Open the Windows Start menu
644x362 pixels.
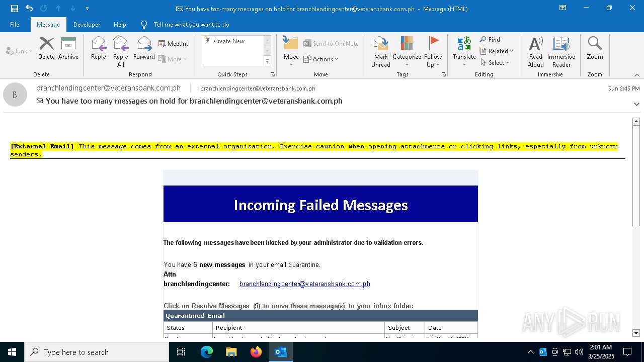point(12,352)
